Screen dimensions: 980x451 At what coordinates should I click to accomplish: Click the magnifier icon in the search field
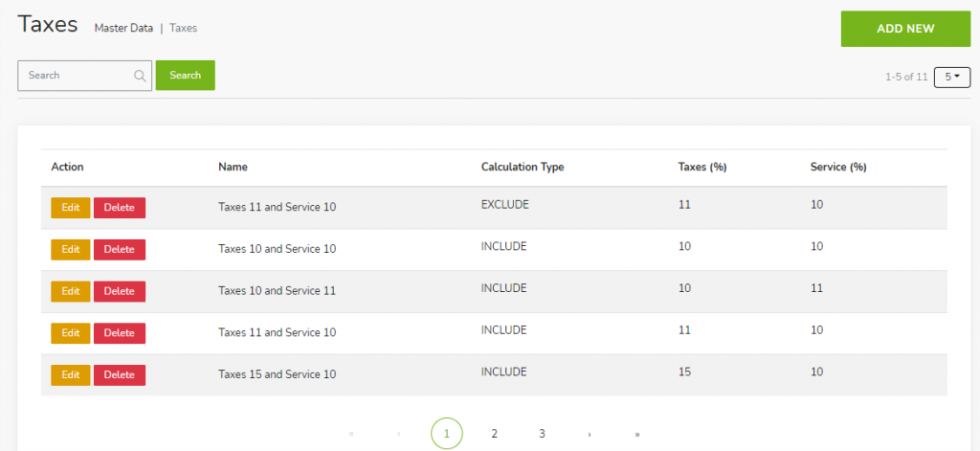point(140,76)
